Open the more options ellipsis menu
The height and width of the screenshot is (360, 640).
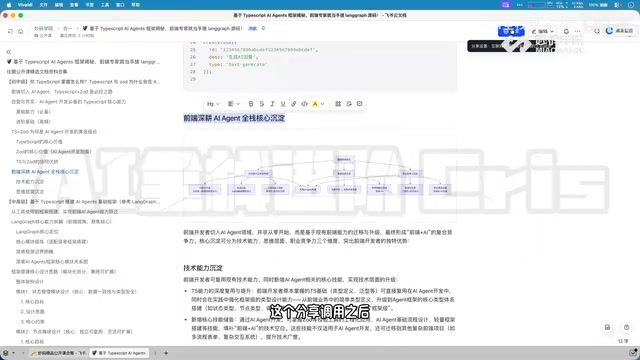[x=578, y=31]
